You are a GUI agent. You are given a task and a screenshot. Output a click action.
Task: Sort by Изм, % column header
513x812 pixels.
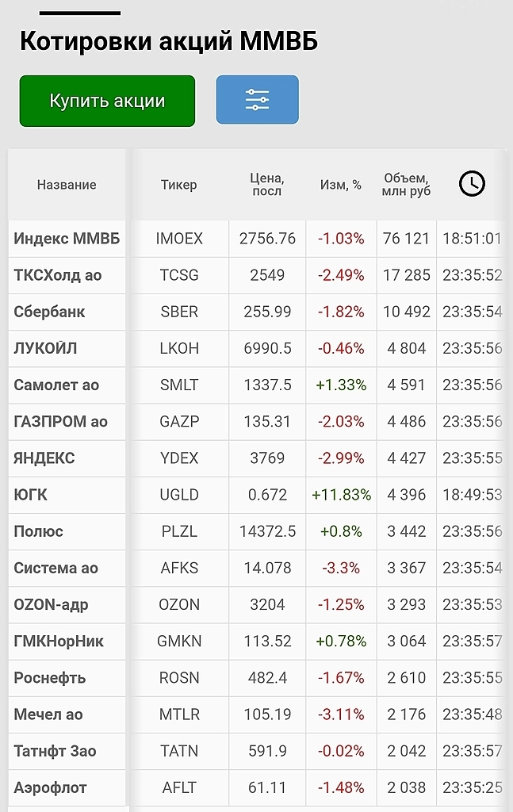coord(341,185)
